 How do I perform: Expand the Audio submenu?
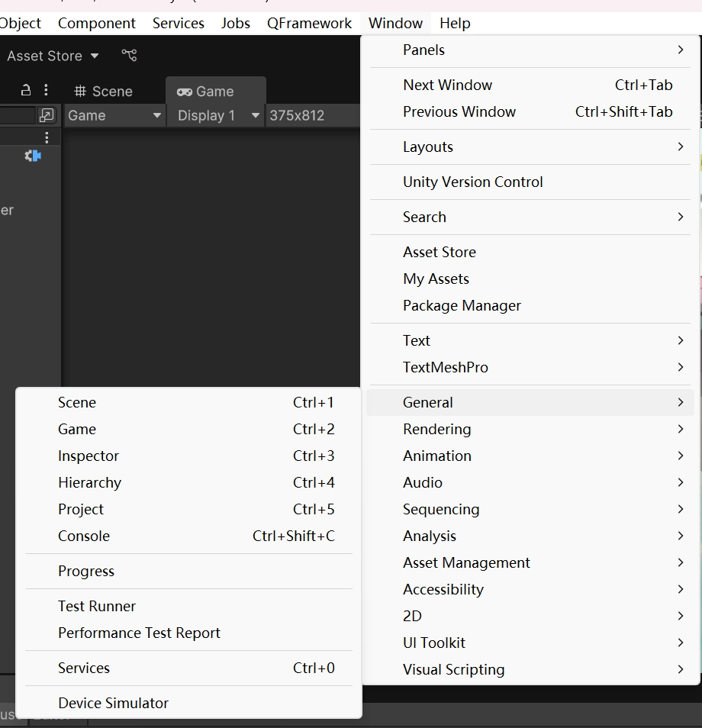pos(530,482)
